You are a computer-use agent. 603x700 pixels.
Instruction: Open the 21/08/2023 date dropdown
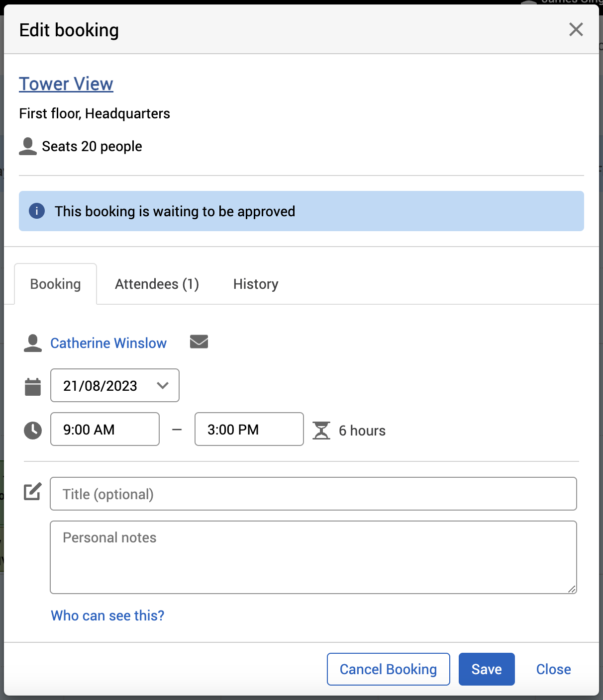click(115, 385)
